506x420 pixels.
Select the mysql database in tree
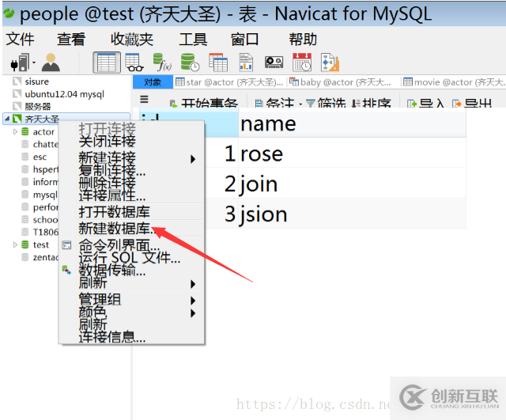[45, 195]
